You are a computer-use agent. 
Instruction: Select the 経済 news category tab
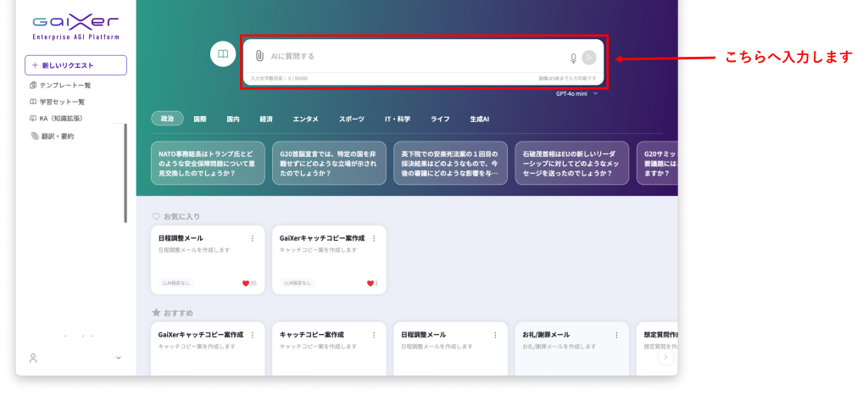tap(266, 120)
